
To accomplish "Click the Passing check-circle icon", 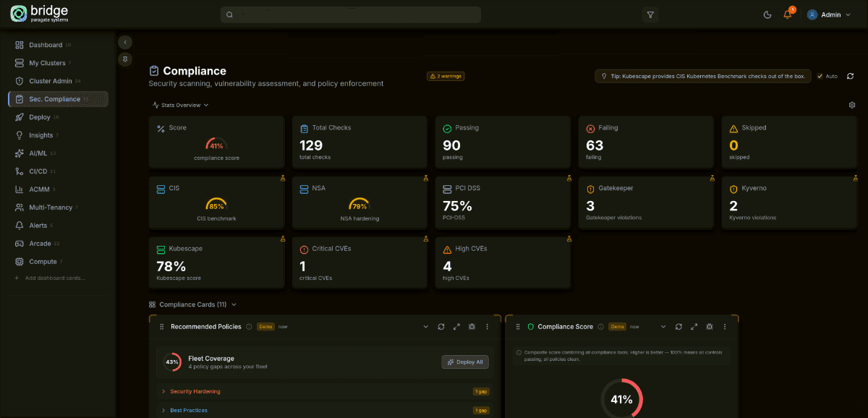I will pyautogui.click(x=447, y=128).
